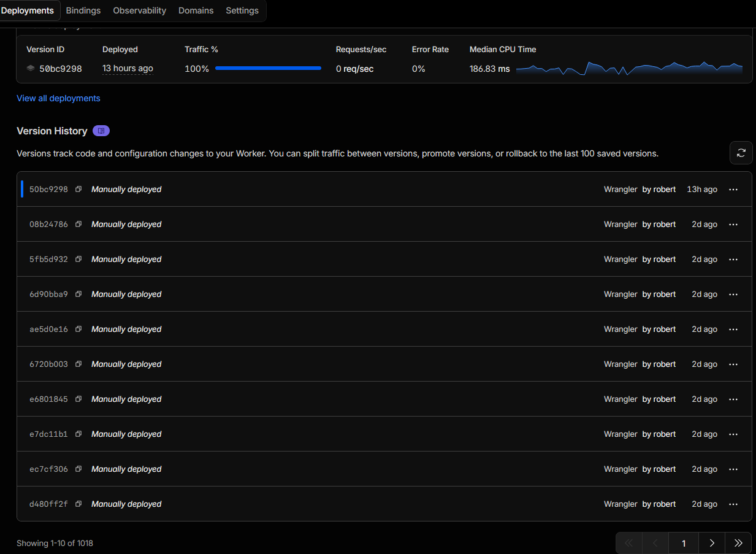Select version ID text ec7cf306
The width and height of the screenshot is (756, 554).
click(48, 469)
